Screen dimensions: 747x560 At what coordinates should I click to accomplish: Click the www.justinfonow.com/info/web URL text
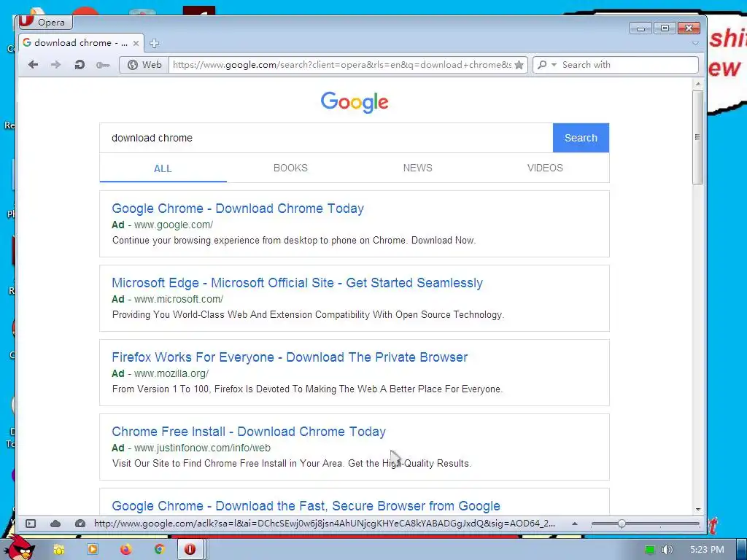pyautogui.click(x=202, y=448)
